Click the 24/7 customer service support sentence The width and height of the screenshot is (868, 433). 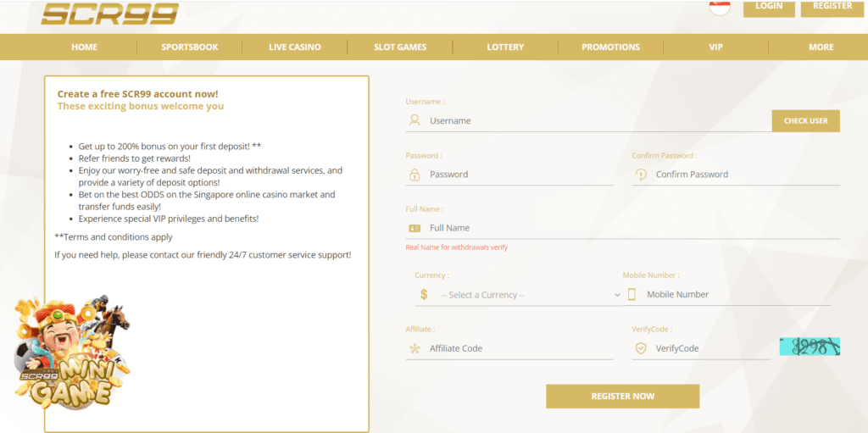(x=203, y=255)
